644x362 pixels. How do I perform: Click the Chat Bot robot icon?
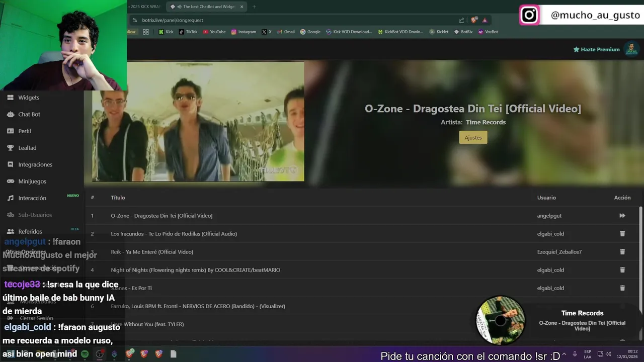pyautogui.click(x=10, y=114)
